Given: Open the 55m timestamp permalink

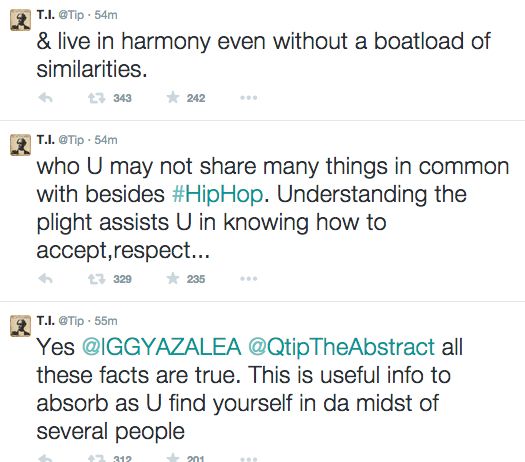Looking at the screenshot, I should point(106,321).
